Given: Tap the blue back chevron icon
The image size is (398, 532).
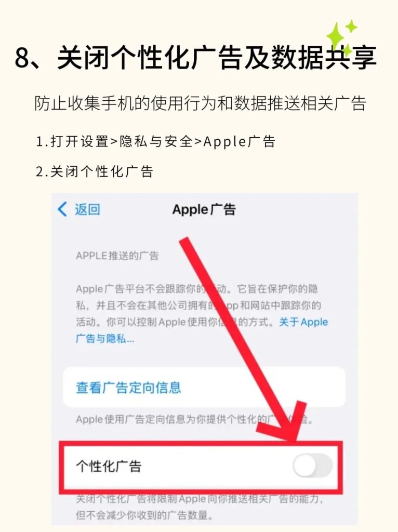Looking at the screenshot, I should coord(62,209).
